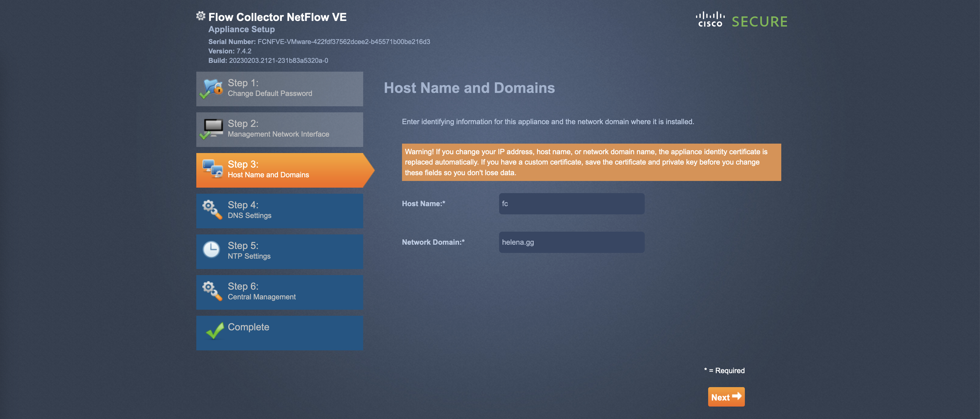Click the gear icon beside Flow Collector title
This screenshot has width=980, height=419.
[x=201, y=16]
